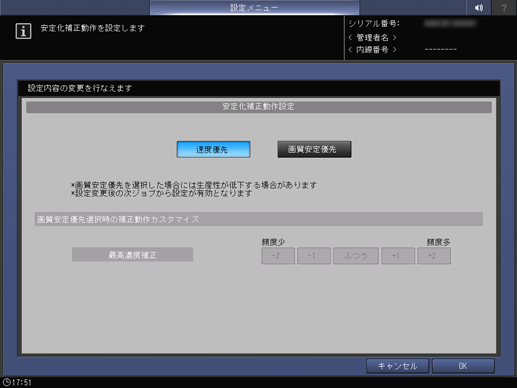Choose frequency level -1
517x388 pixels.
pos(314,256)
